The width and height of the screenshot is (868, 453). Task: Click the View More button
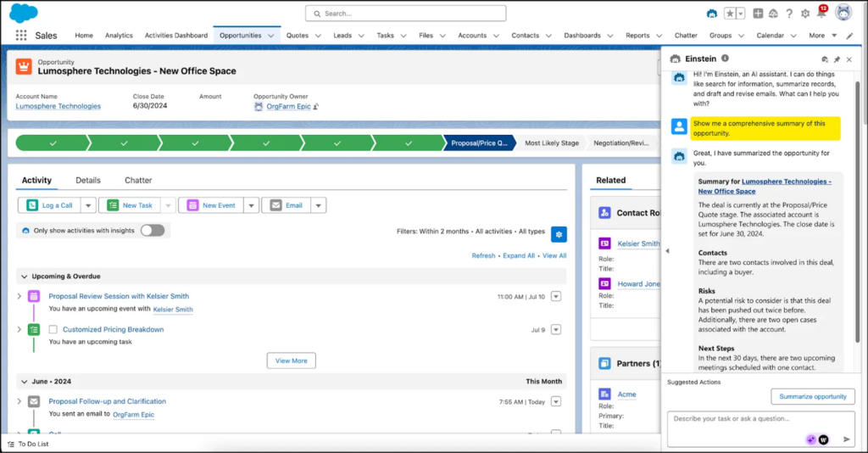pos(292,361)
